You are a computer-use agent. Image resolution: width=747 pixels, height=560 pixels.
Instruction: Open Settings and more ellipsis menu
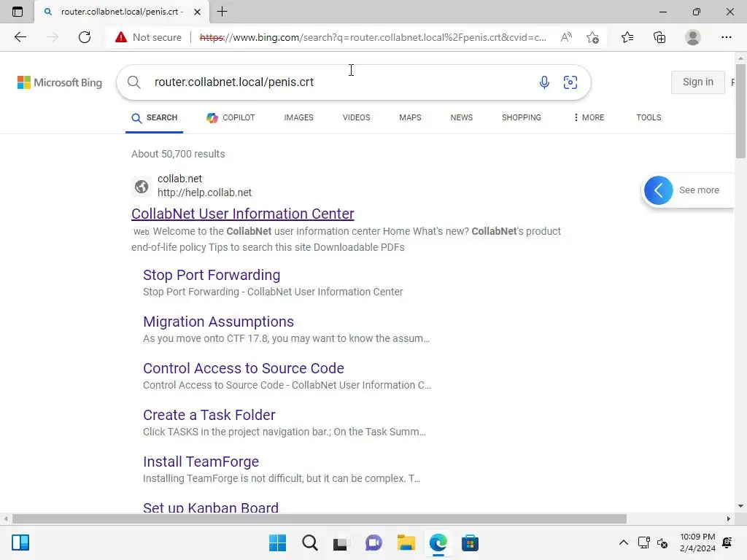pos(726,37)
